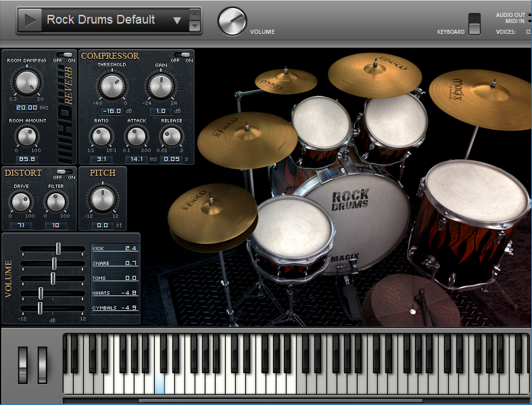Click the Drive 71 value field
The image size is (532, 405).
pyautogui.click(x=21, y=225)
